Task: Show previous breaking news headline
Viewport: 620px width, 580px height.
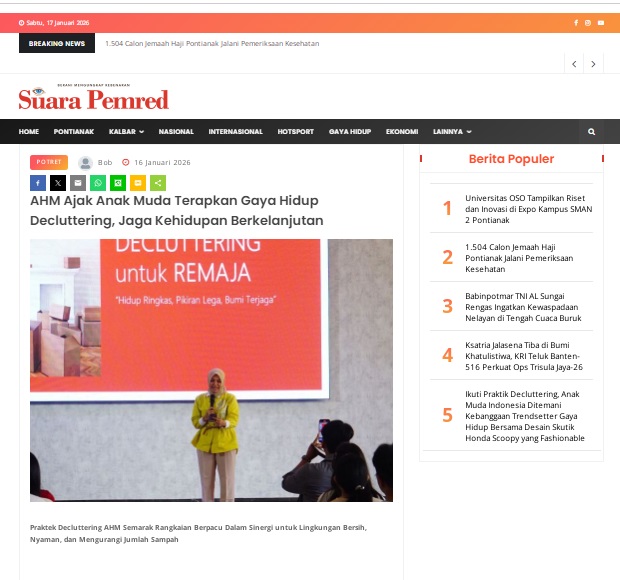Action: 574,64
